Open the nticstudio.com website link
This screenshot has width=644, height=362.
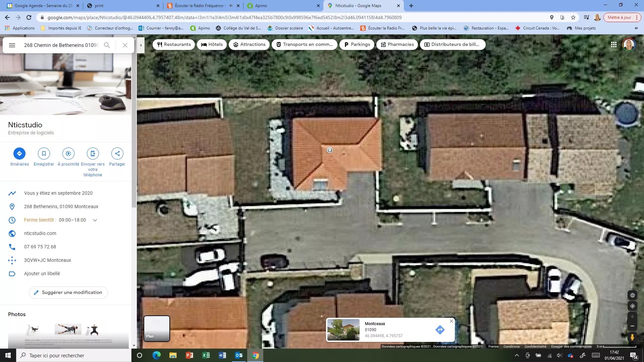coord(40,233)
